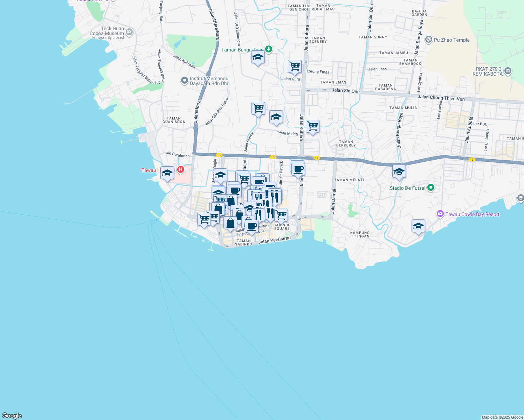Select the Jalan Jasa street label

(x=378, y=69)
